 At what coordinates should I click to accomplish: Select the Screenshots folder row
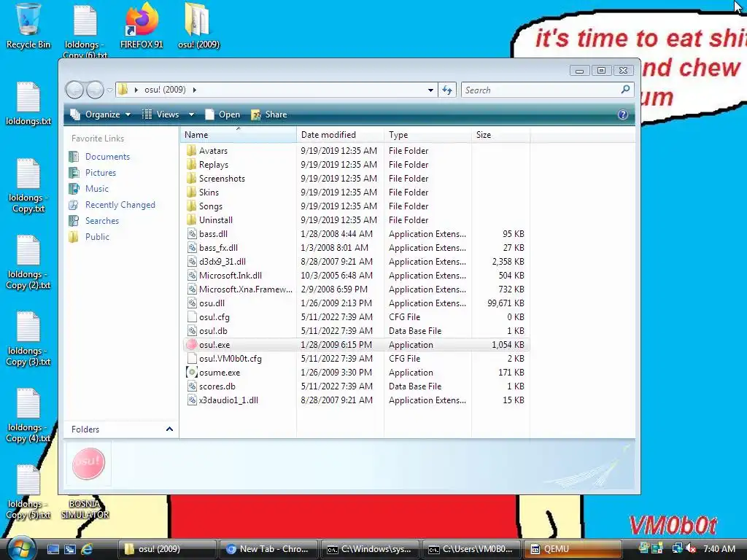tap(356, 179)
